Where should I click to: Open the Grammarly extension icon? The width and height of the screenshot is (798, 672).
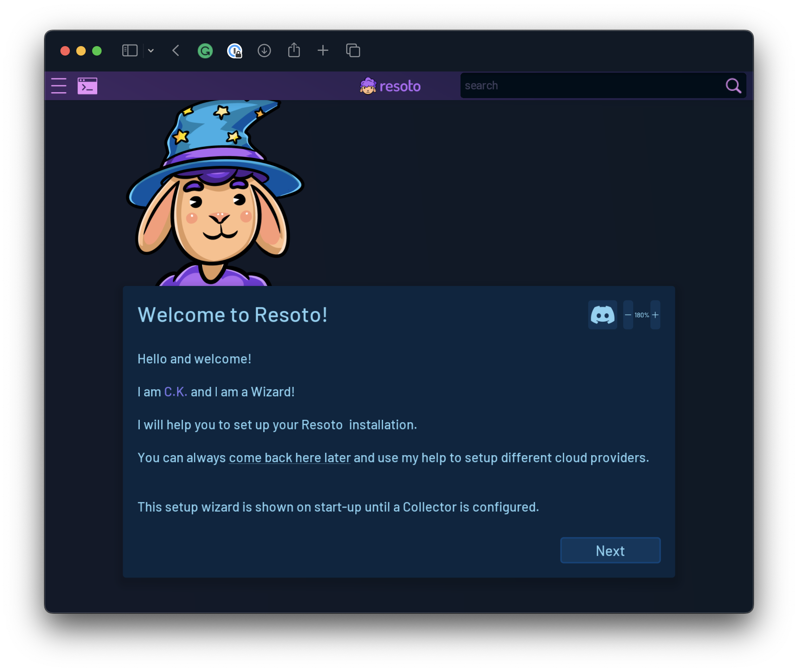point(205,51)
